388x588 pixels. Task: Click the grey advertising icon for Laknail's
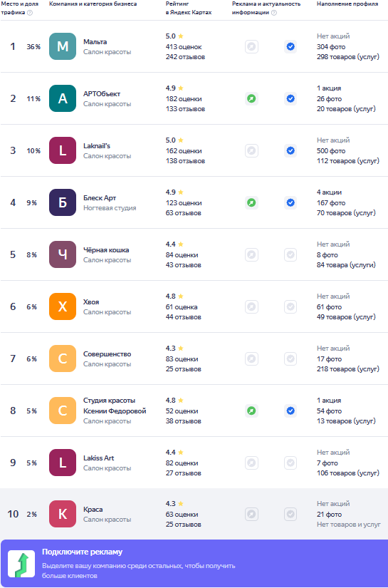tap(252, 151)
